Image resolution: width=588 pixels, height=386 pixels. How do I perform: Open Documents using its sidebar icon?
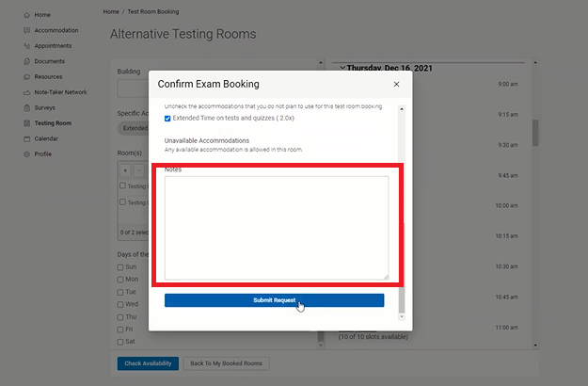point(26,61)
